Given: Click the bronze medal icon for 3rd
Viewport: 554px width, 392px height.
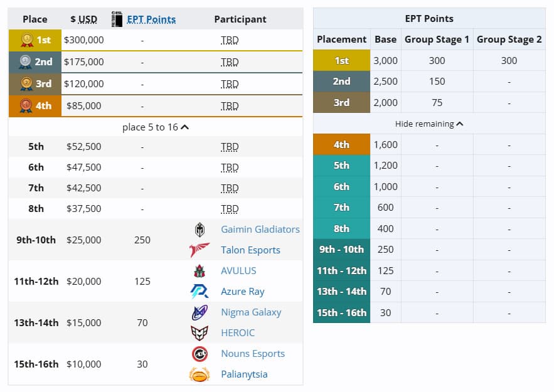Looking at the screenshot, I should (x=26, y=83).
